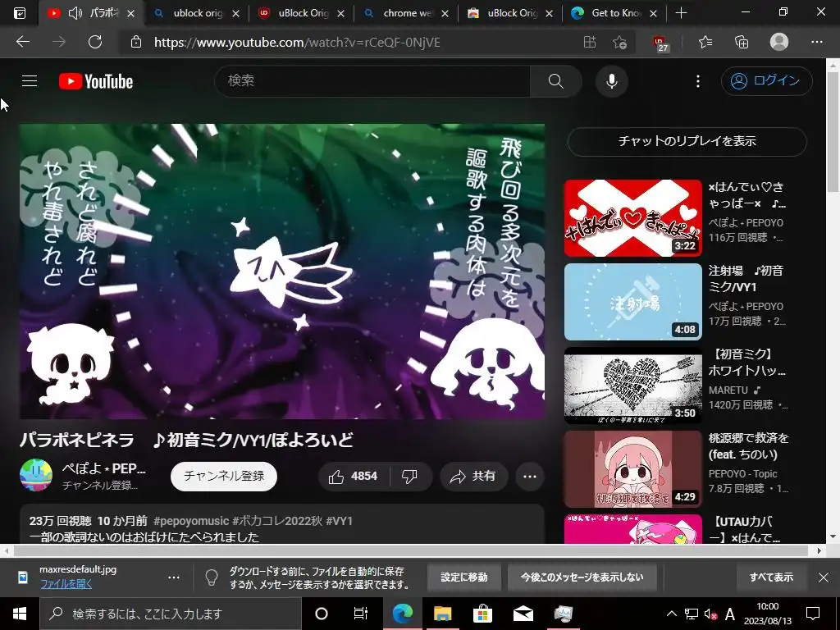The image size is (840, 630).
Task: Share the video with 共有 button
Action: [x=473, y=477]
